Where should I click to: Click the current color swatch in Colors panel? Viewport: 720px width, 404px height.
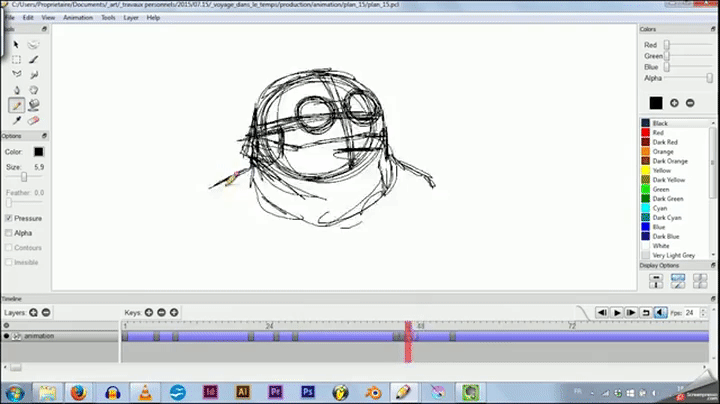[x=656, y=103]
